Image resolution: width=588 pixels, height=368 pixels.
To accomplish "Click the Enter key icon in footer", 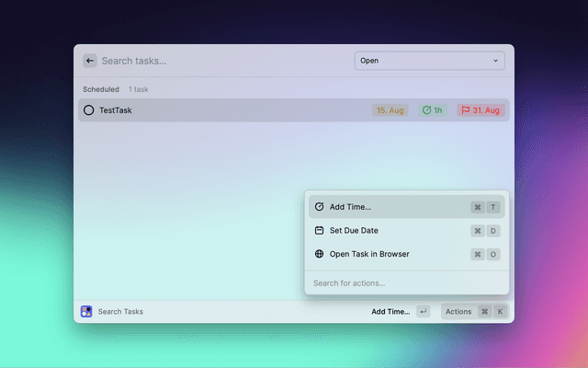I will point(423,312).
